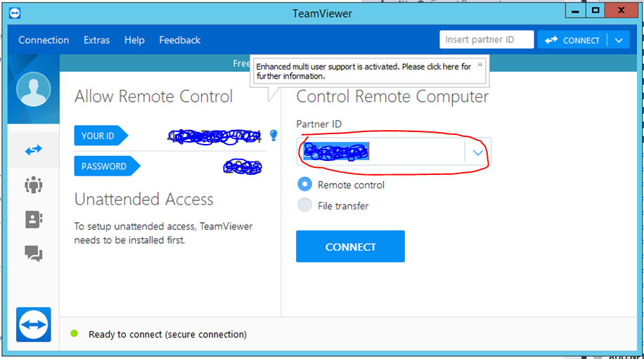Click the Allow Remote Control heading
This screenshot has height=359, width=644.
[153, 97]
